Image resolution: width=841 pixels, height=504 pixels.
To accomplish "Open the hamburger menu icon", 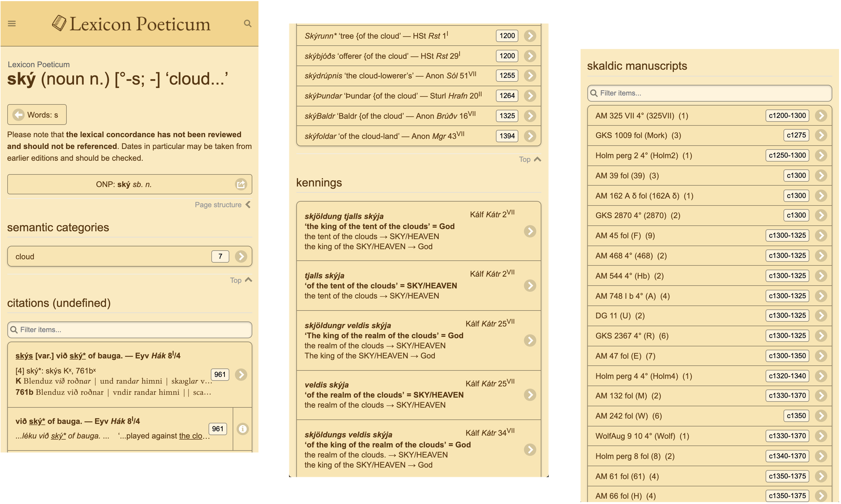I will click(12, 24).
